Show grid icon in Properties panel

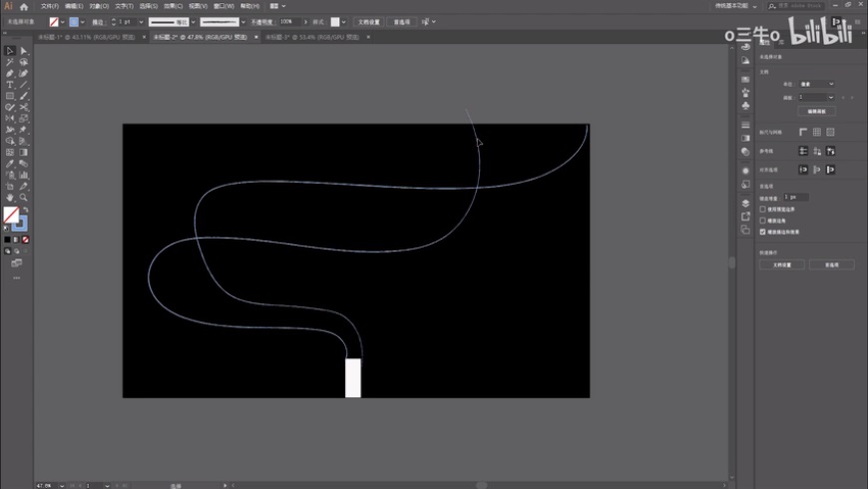[817, 132]
